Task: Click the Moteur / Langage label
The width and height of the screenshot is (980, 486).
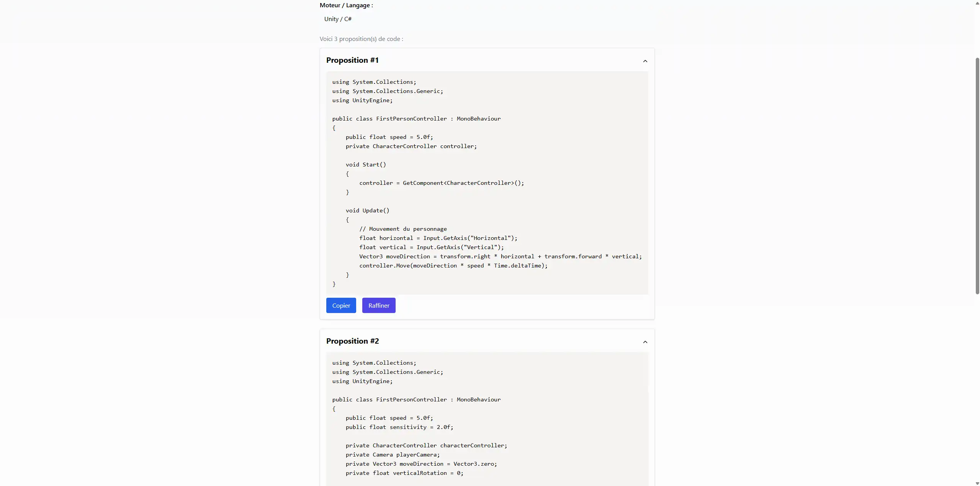Action: [x=346, y=5]
